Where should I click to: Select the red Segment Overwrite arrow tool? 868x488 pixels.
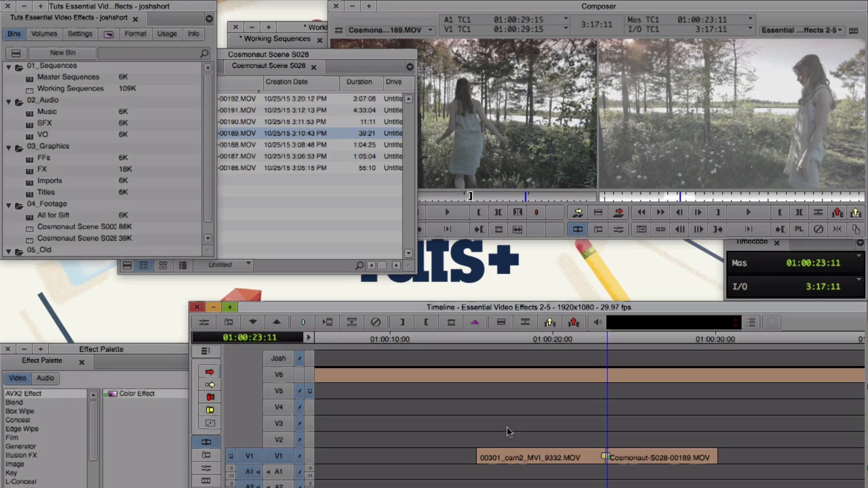(210, 371)
